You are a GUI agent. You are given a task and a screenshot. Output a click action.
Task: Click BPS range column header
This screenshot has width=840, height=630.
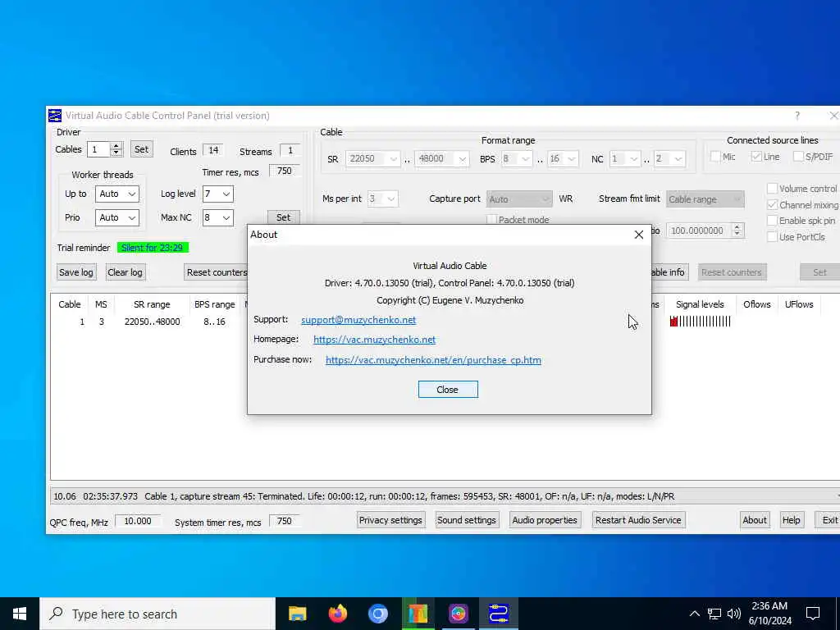(214, 304)
